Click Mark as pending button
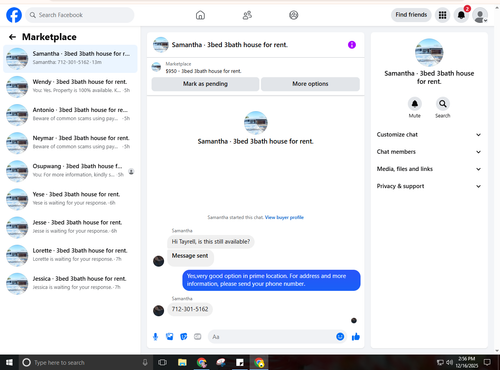 205,84
